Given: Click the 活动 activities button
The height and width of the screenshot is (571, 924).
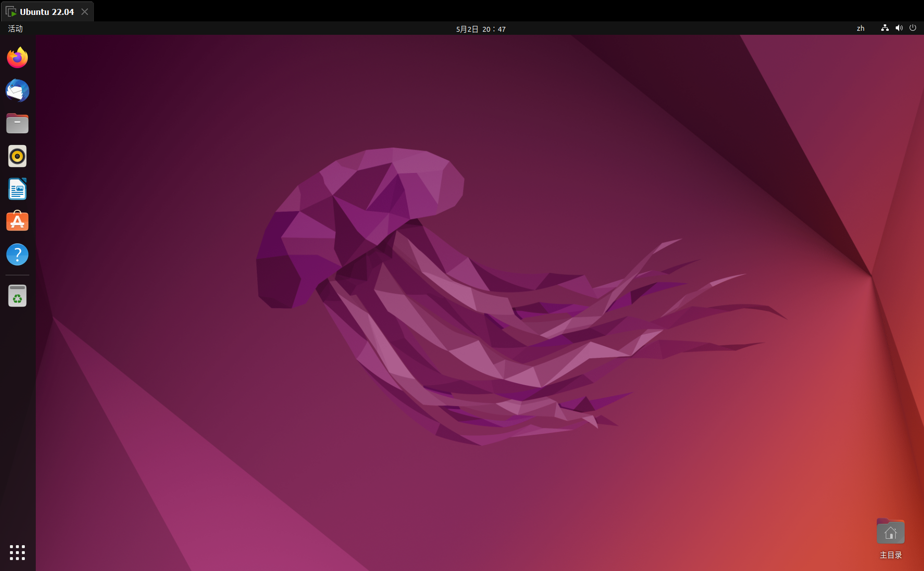Looking at the screenshot, I should click(x=15, y=28).
